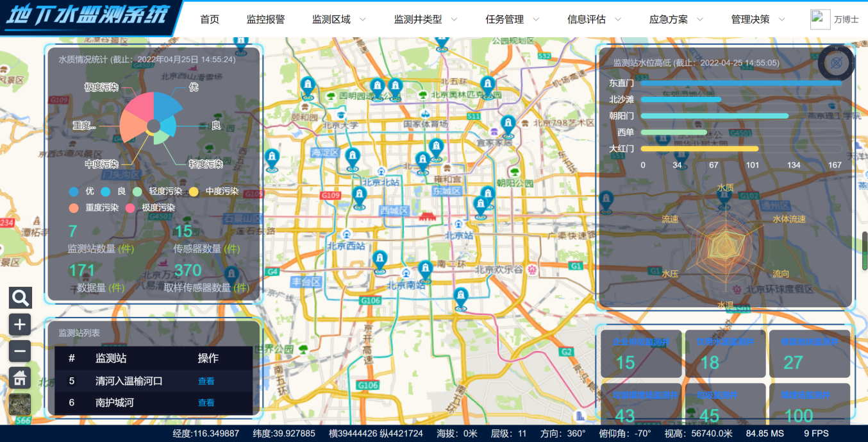Switch basemap using the satellite imagery thumbnail
The image size is (868, 442).
point(21,405)
